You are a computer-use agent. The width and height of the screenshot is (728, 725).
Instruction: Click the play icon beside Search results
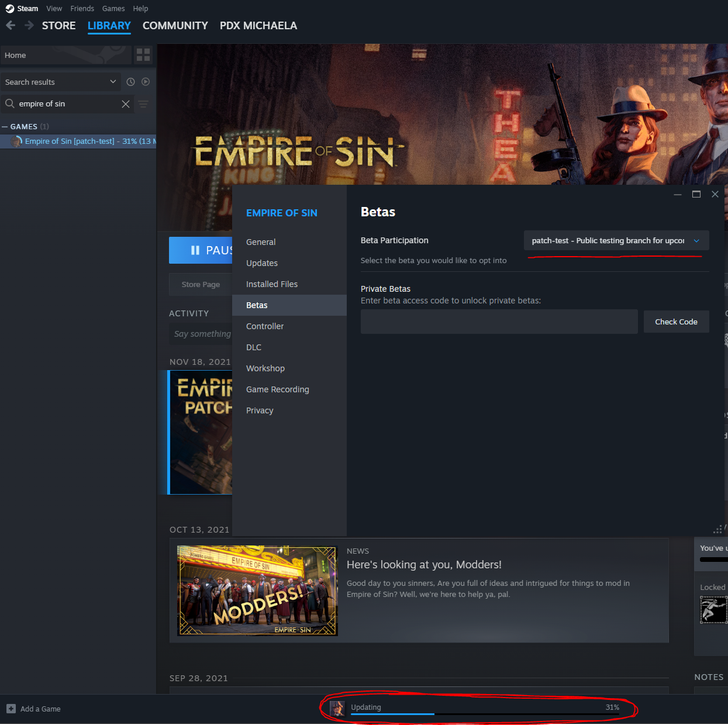pos(146,82)
